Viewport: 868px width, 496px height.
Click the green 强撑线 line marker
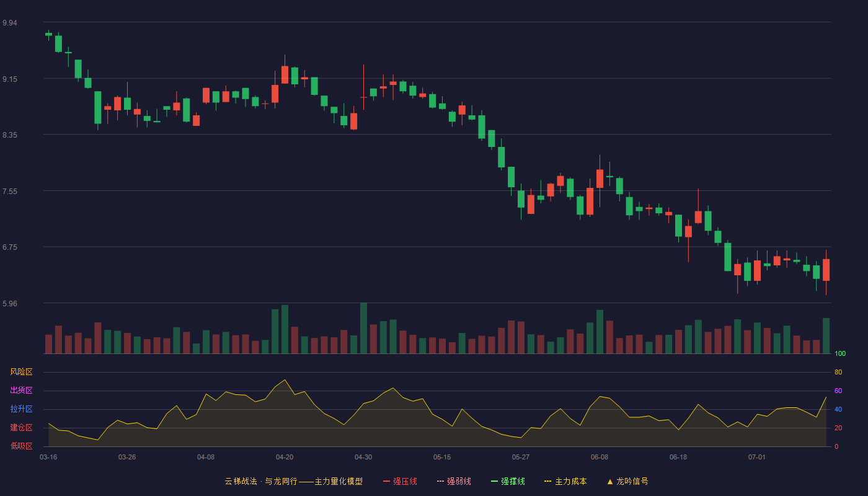(x=494, y=481)
